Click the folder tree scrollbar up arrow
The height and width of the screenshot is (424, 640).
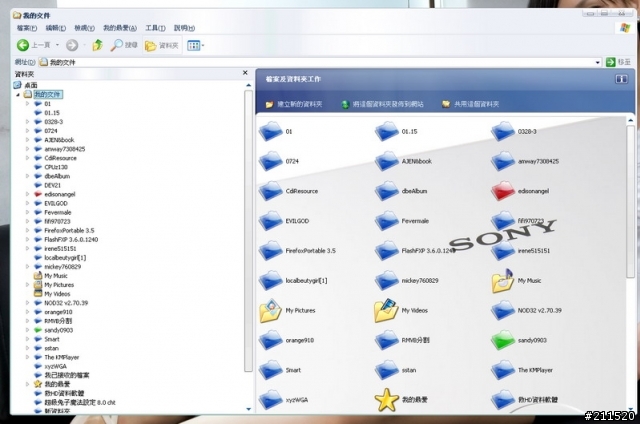(249, 85)
